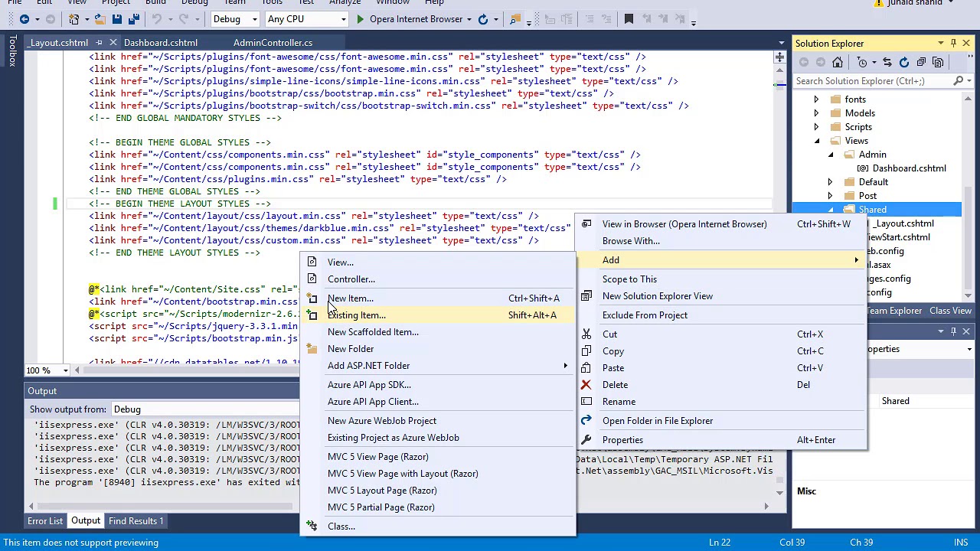Screen dimensions: 980x551
Task: Close the _Layout.cshtml tab with X
Action: 113,43
